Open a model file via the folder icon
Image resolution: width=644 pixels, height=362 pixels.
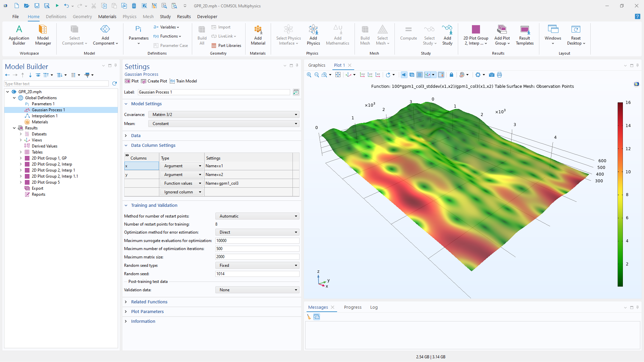pyautogui.click(x=27, y=6)
